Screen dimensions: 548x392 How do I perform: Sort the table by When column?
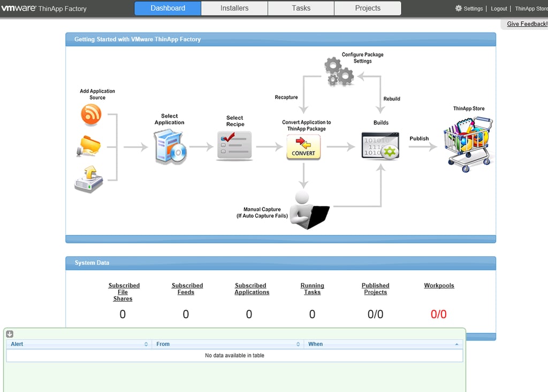383,344
